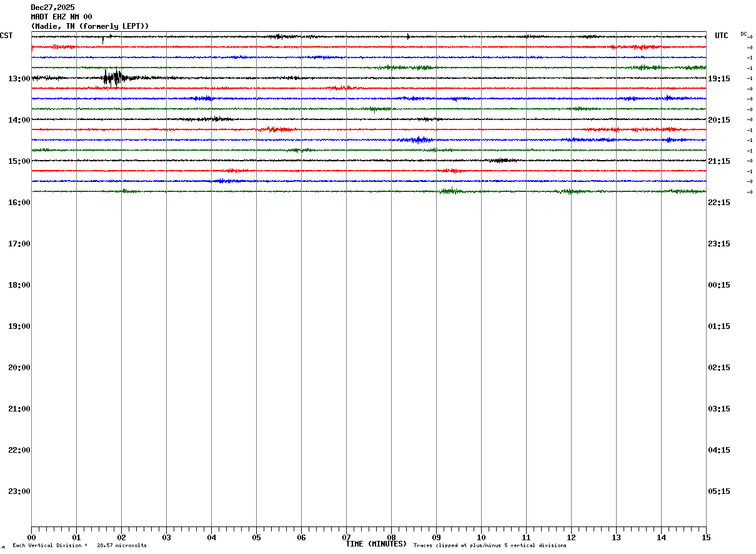Select the 15 minute axis tick label
Viewport: 756px width, 554px height.
(706, 538)
